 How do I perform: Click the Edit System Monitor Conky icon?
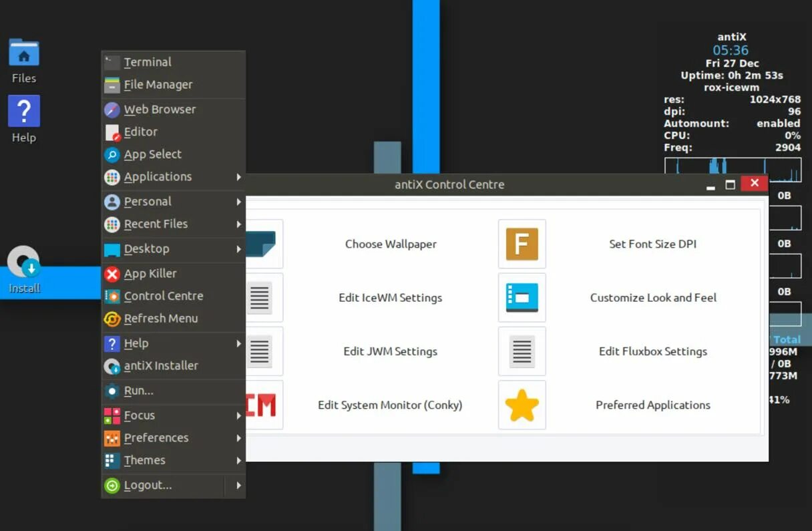click(x=261, y=405)
